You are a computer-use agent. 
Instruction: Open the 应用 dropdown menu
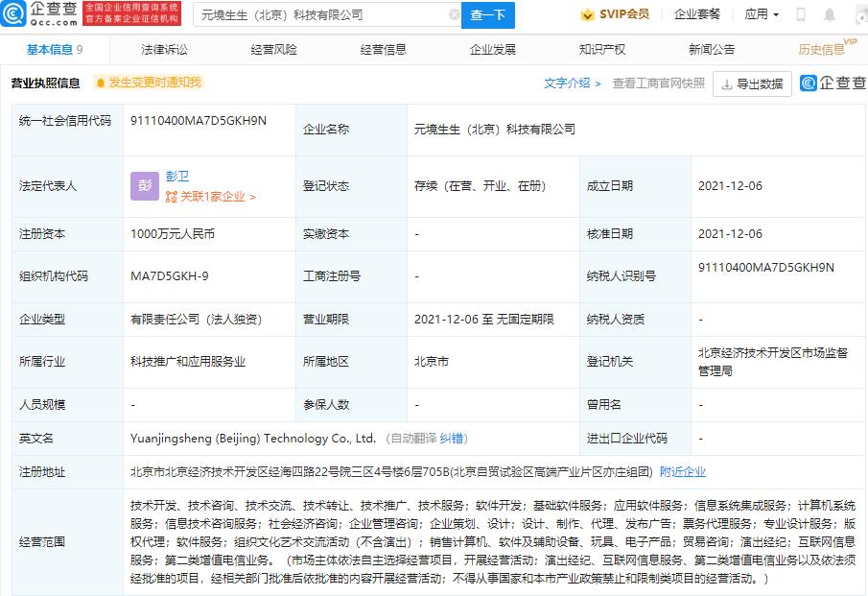click(762, 14)
